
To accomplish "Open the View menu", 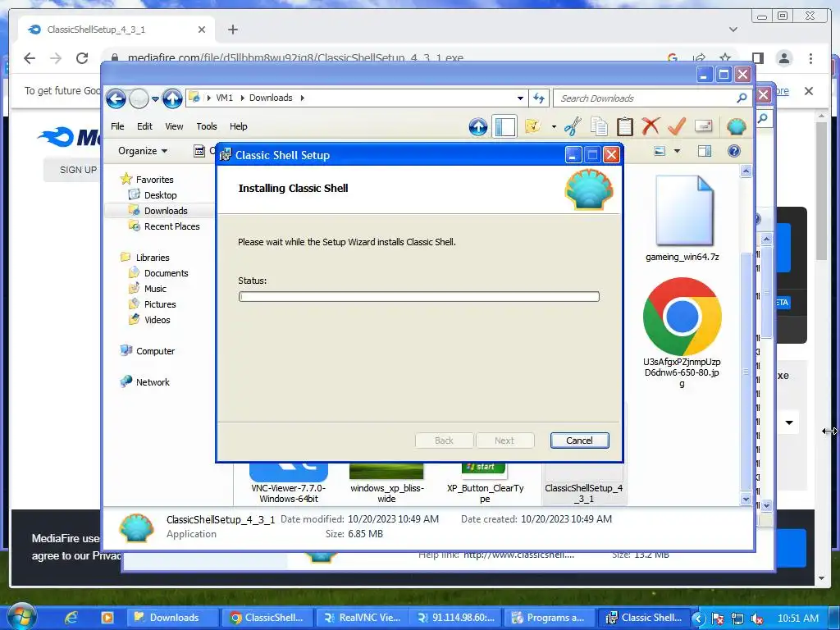I will pyautogui.click(x=174, y=126).
